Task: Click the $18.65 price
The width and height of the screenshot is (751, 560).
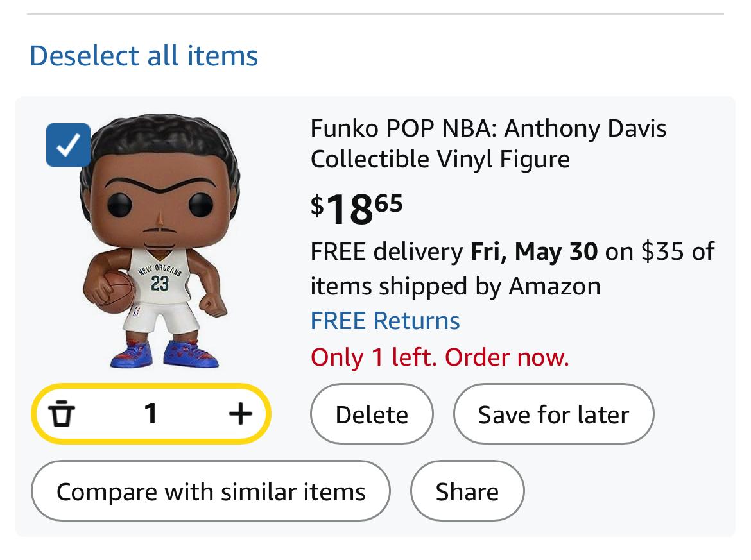Action: pyautogui.click(x=357, y=208)
